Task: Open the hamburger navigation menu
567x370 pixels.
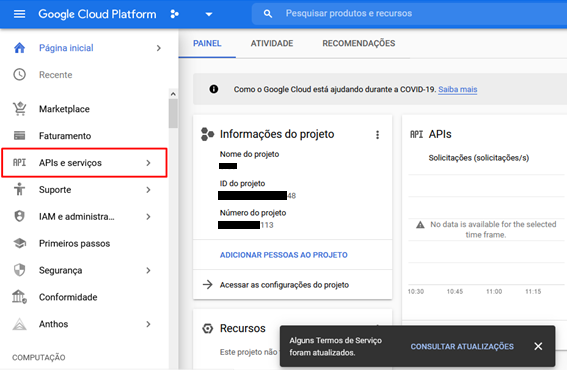Action: (19, 14)
